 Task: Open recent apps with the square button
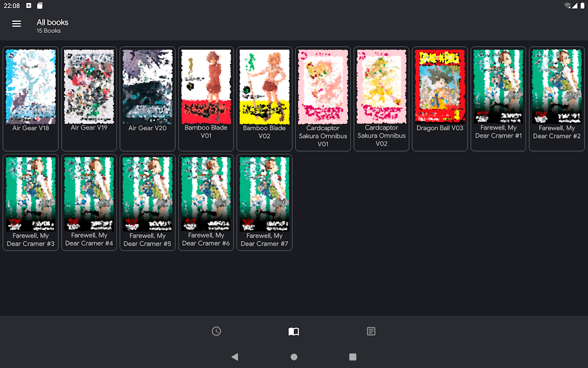tap(352, 356)
